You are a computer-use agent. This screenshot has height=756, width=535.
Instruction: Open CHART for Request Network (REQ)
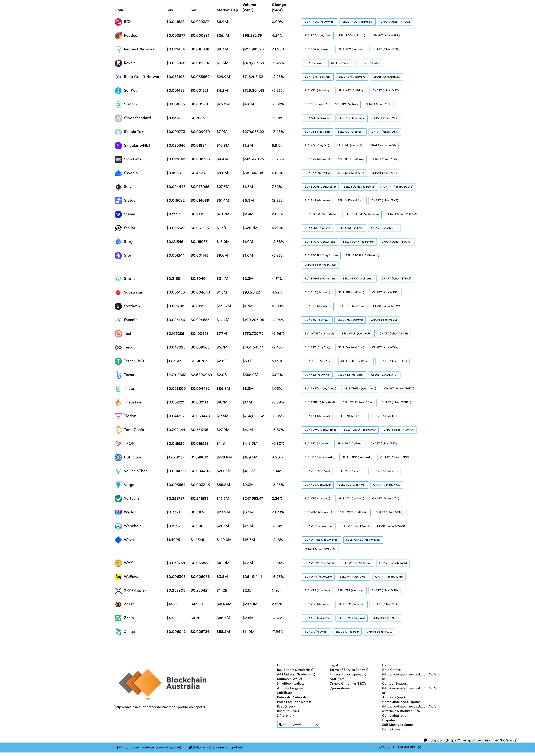tap(385, 49)
